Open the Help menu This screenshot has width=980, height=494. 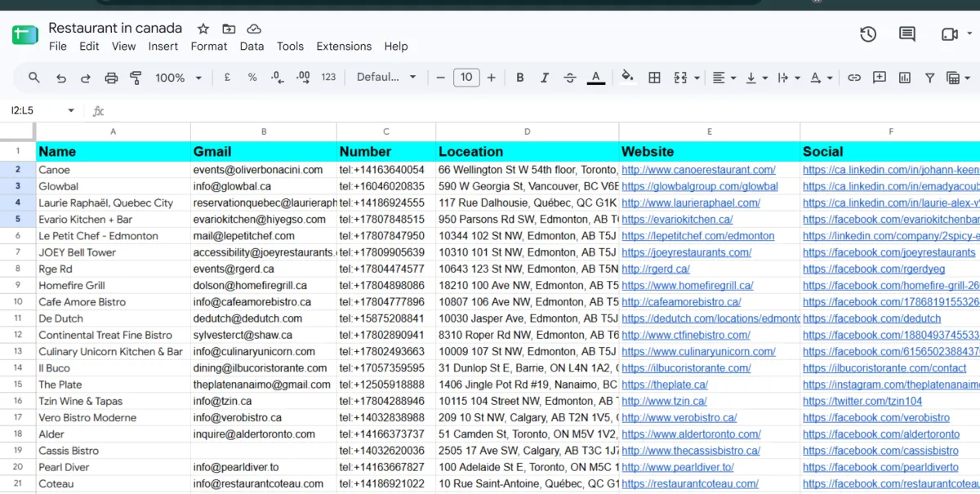coord(396,47)
